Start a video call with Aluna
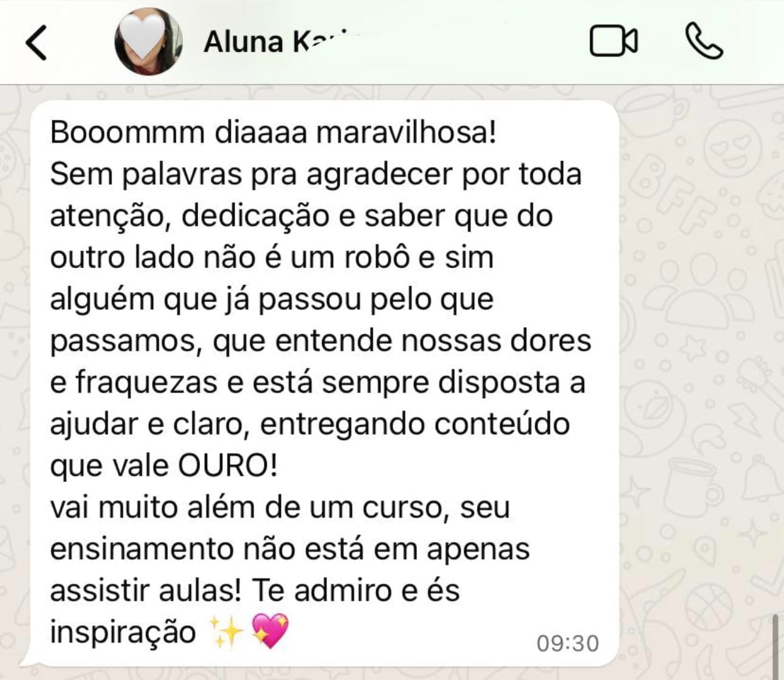 point(614,41)
